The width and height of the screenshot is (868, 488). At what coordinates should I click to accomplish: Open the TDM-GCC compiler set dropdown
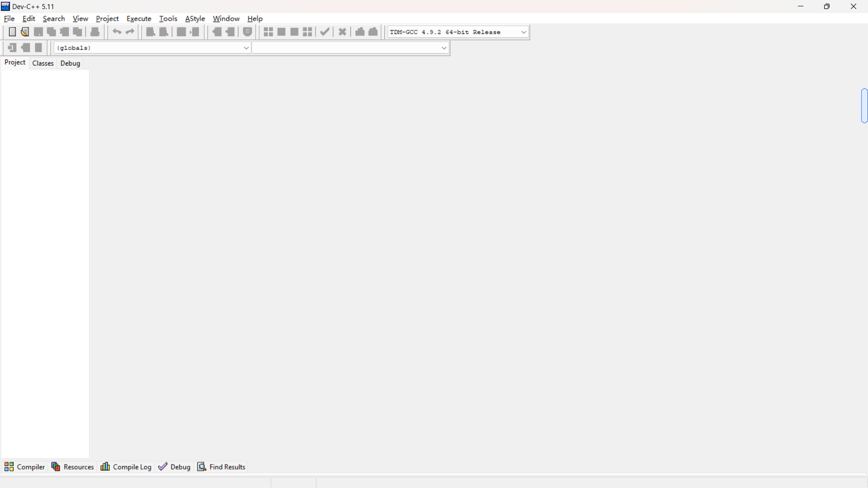click(x=524, y=32)
